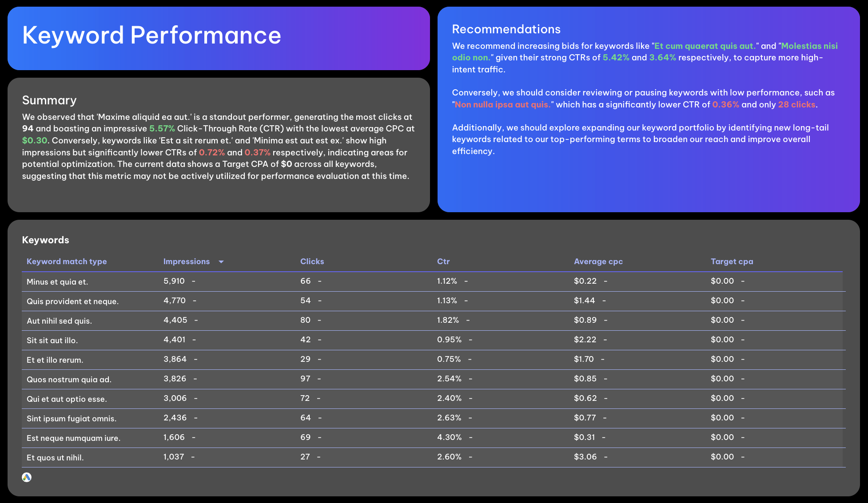Select the 'Quos nostrum quia ad.' row
868x503 pixels.
click(x=69, y=380)
